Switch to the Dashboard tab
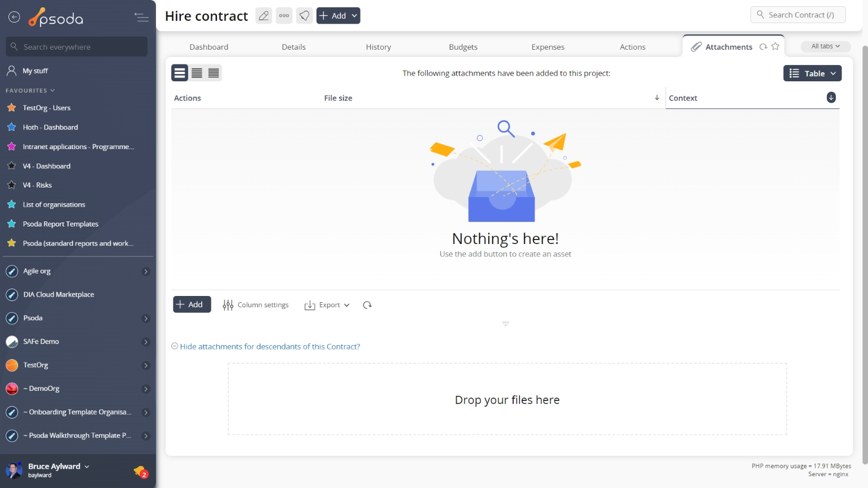868x488 pixels. click(x=209, y=47)
